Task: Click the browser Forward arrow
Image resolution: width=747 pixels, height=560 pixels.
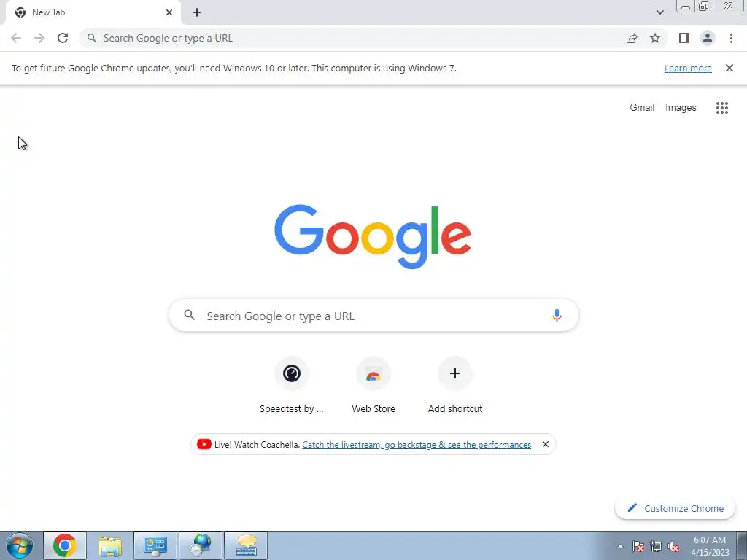Action: coord(39,38)
